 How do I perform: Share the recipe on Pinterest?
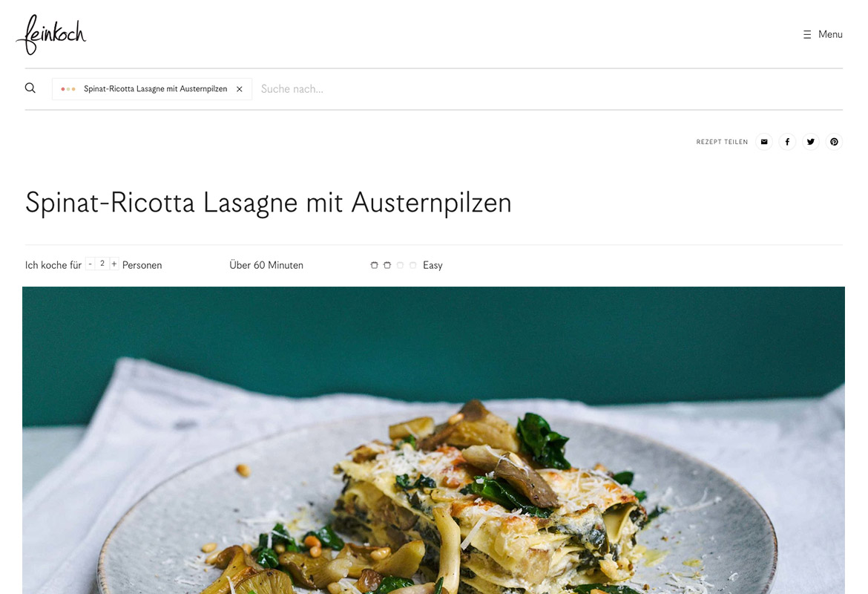pyautogui.click(x=834, y=142)
